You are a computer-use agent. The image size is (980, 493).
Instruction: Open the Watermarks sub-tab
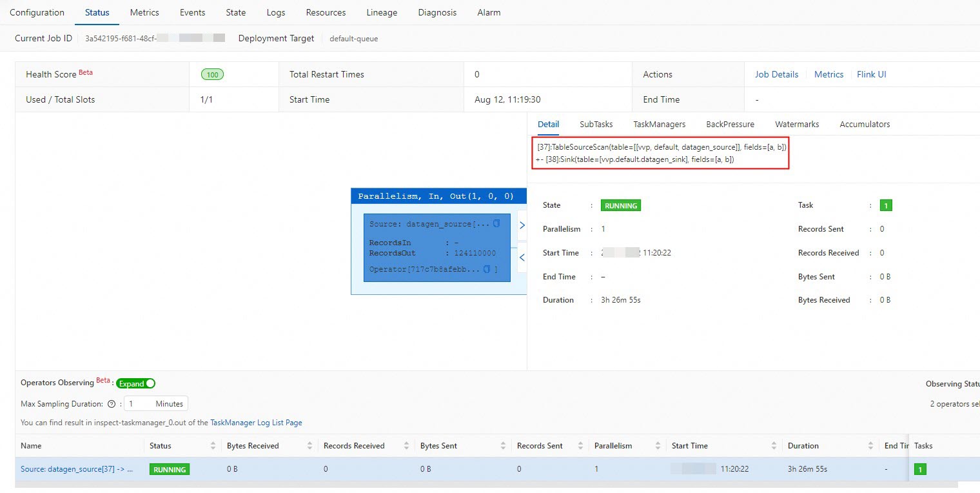click(797, 124)
